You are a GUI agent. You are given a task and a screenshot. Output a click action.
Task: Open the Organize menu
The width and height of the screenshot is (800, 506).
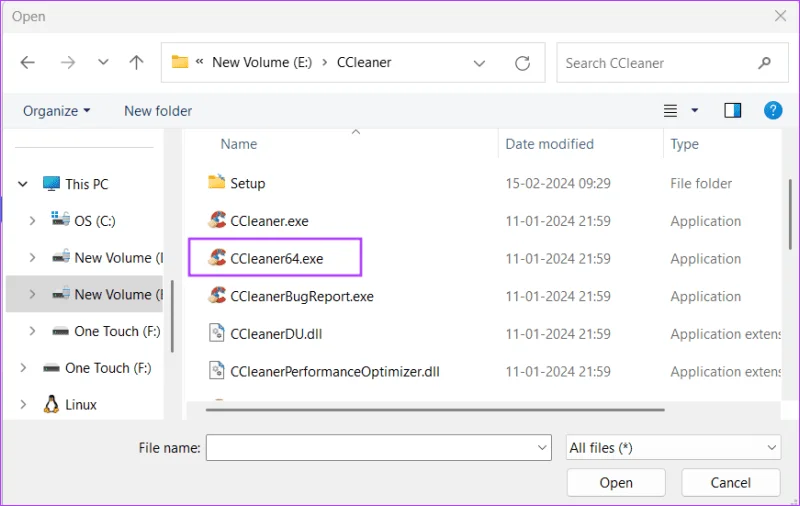point(56,111)
